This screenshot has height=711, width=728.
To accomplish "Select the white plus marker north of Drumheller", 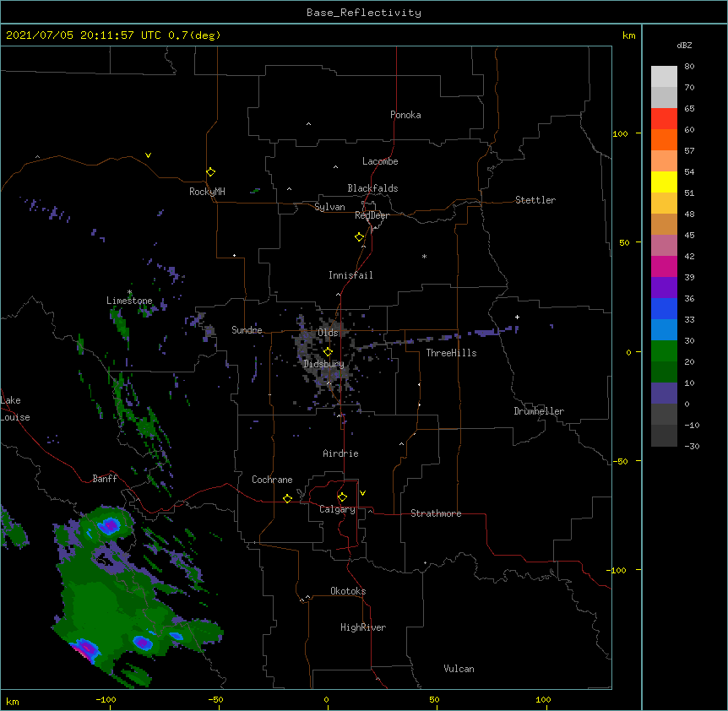I will pyautogui.click(x=517, y=317).
